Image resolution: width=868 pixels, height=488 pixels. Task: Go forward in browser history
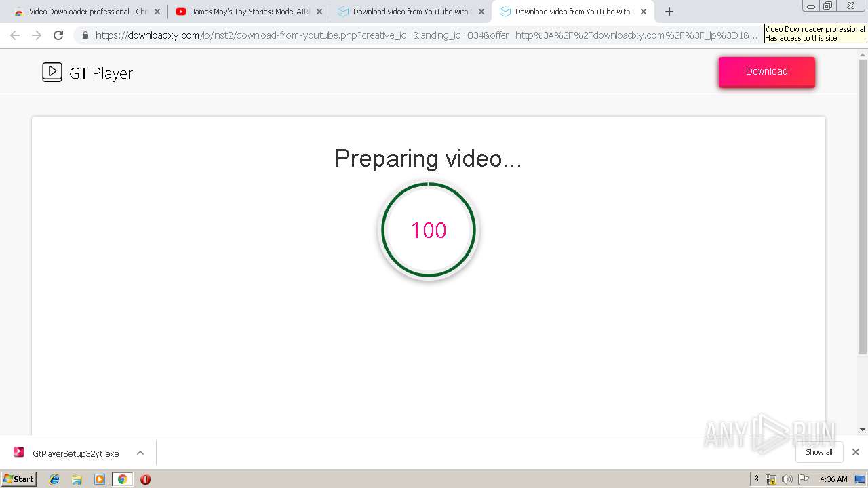[x=37, y=35]
